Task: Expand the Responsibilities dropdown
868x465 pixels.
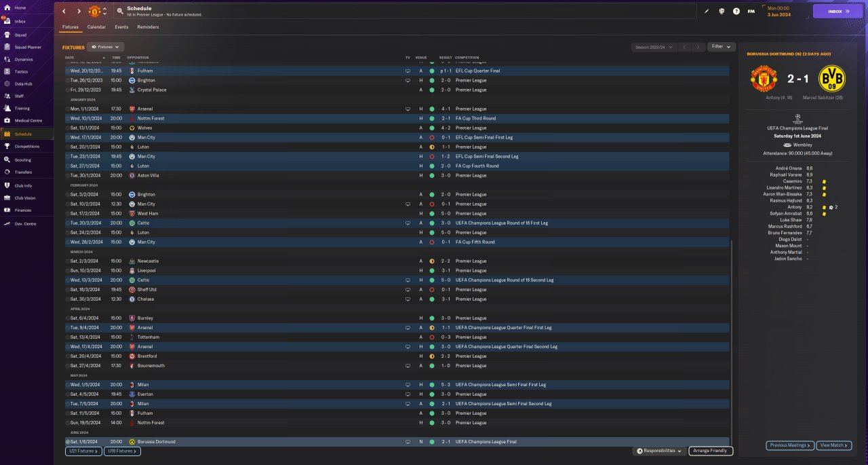Action: pyautogui.click(x=658, y=451)
